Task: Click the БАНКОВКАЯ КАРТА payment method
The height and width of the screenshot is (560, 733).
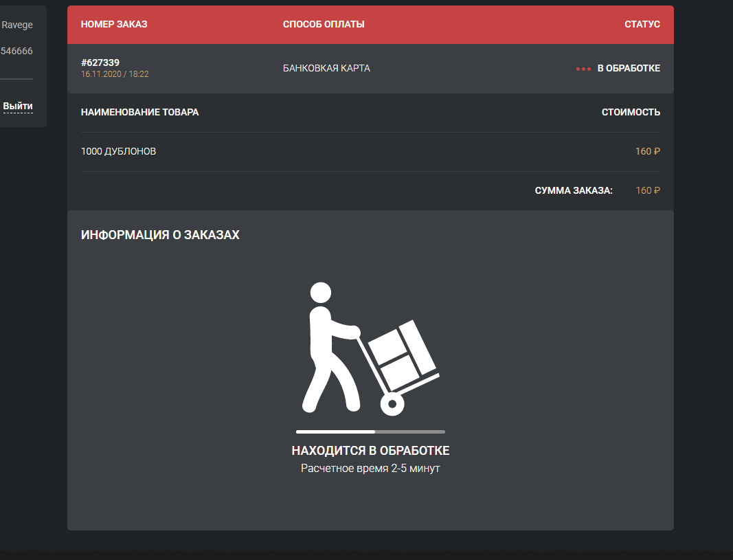Action: [326, 68]
